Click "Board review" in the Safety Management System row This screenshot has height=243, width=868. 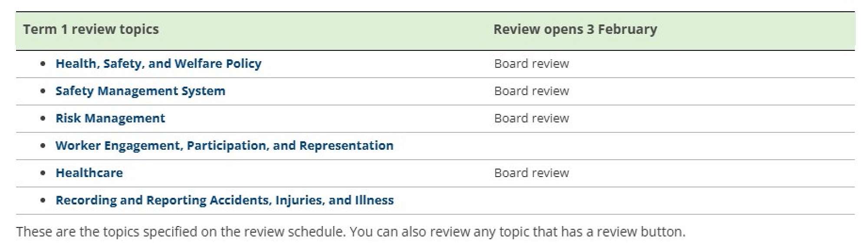(x=531, y=91)
